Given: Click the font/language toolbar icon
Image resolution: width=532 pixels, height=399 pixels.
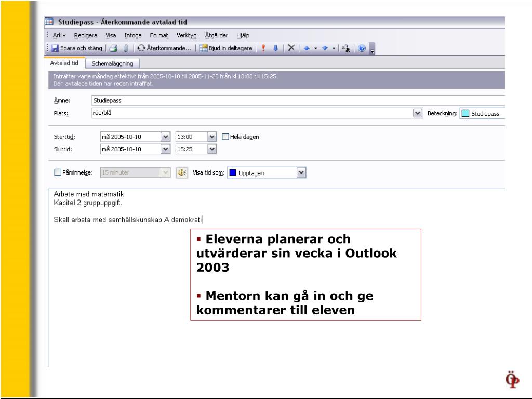Looking at the screenshot, I should pos(346,48).
